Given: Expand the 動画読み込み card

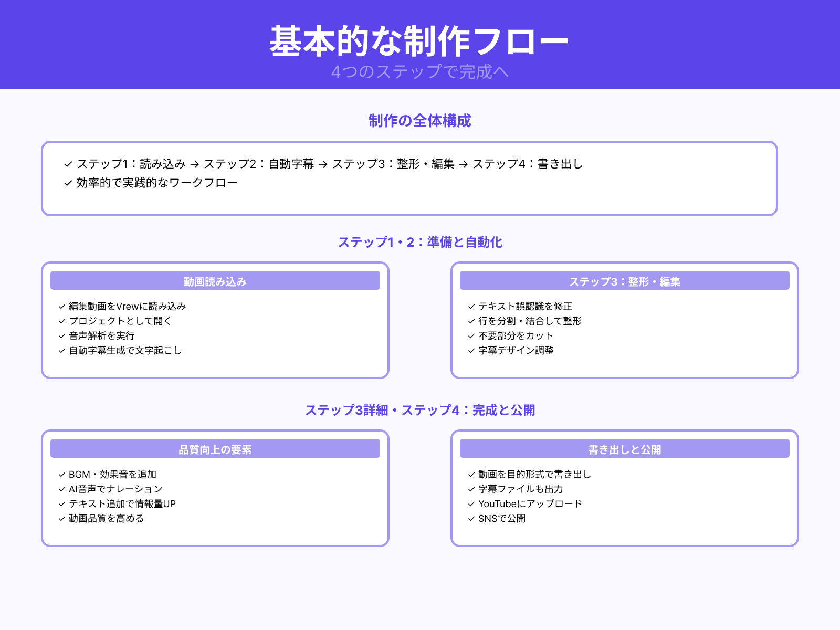Looking at the screenshot, I should click(215, 280).
